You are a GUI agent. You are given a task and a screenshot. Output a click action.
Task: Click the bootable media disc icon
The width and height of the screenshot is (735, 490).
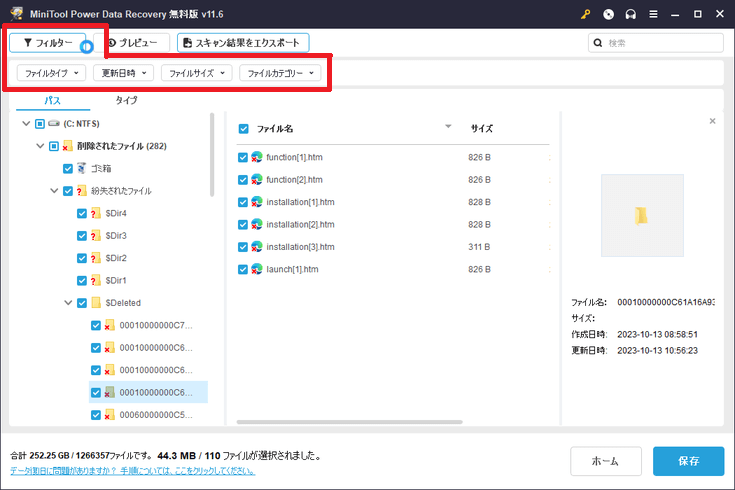610,14
